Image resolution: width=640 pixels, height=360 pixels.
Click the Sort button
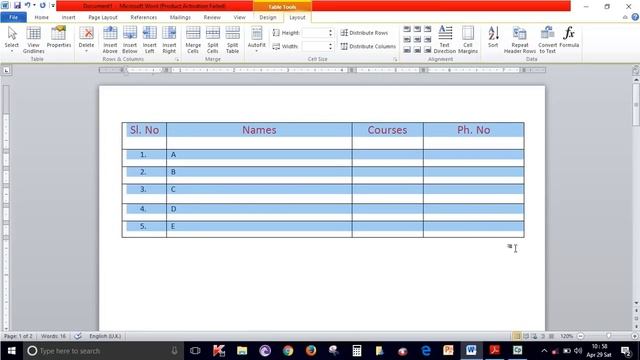(x=493, y=37)
